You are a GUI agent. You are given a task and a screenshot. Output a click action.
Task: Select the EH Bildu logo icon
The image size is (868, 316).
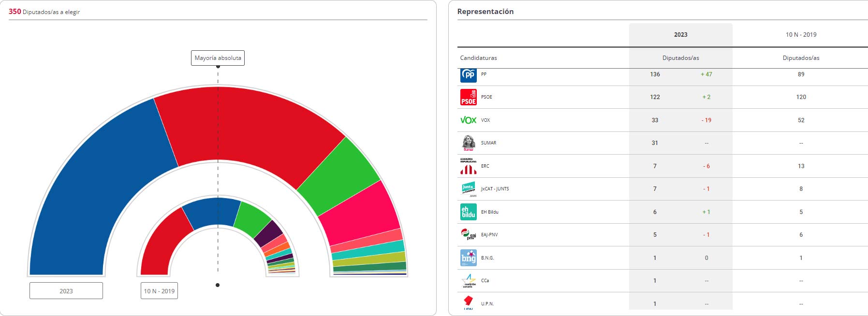(469, 212)
